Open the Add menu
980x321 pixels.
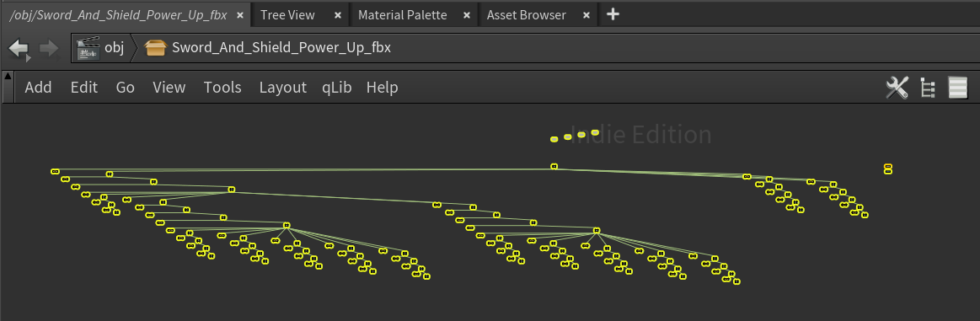(x=38, y=88)
